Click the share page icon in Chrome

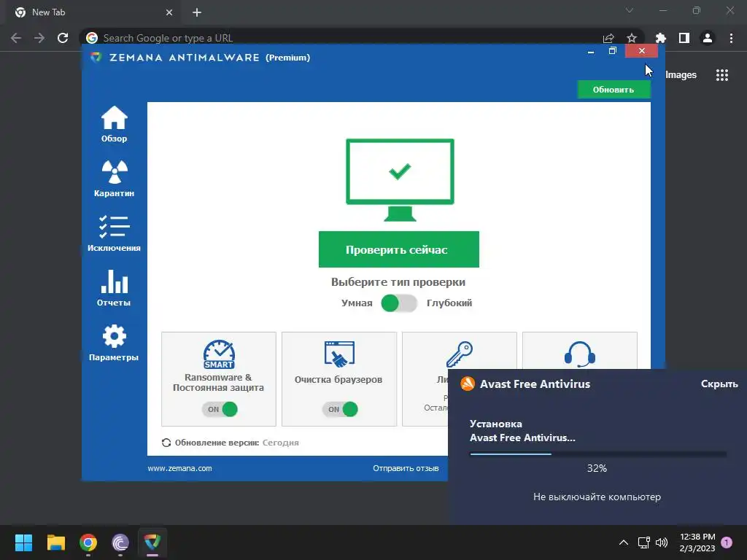(x=608, y=38)
